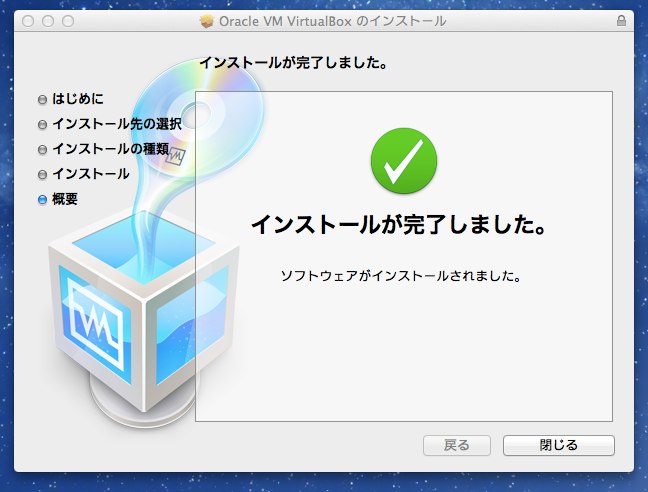Click the large インストールが完了しました。 message

(399, 225)
